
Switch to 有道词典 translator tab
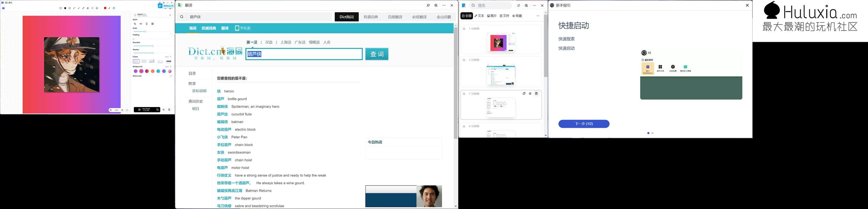pos(370,17)
